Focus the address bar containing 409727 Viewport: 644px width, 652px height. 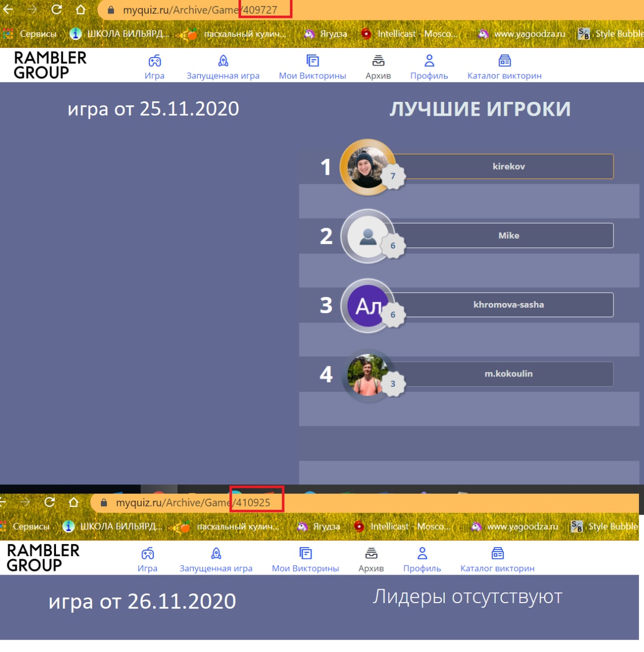click(370, 10)
